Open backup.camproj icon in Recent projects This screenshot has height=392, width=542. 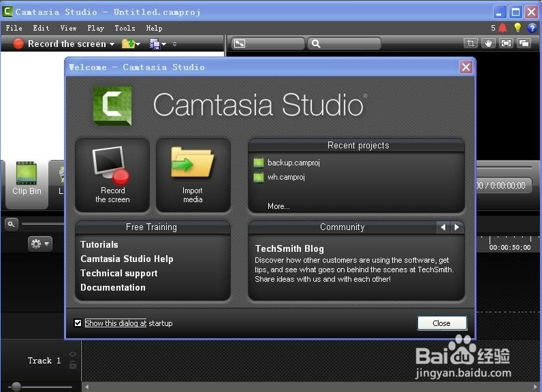259,163
